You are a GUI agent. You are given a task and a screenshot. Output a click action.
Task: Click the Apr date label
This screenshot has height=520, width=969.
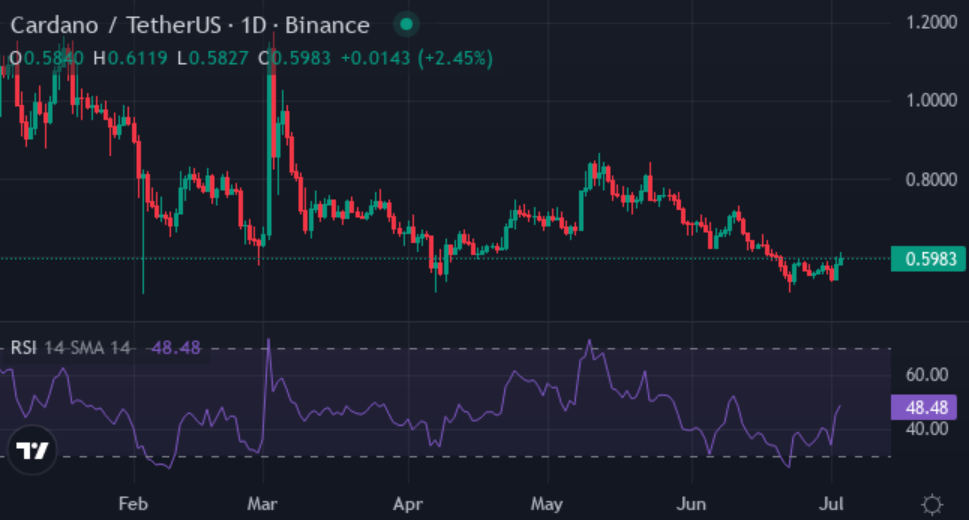pos(408,504)
